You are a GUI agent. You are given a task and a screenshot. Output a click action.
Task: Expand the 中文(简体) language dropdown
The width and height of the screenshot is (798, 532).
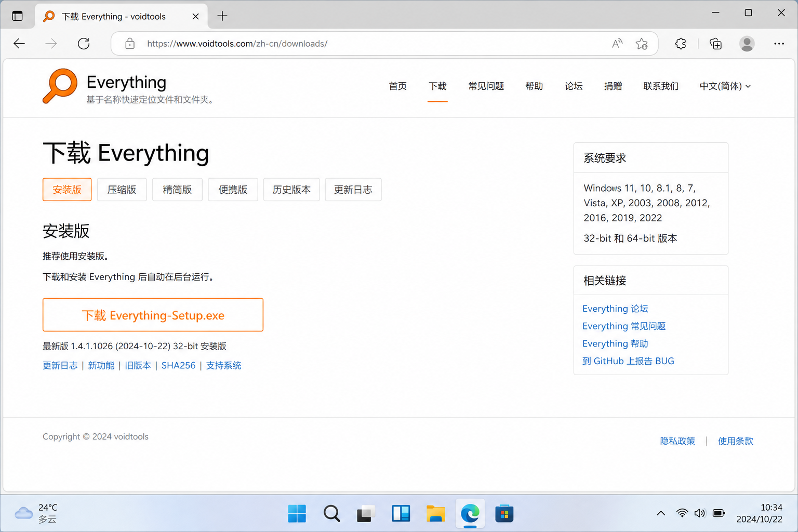725,86
